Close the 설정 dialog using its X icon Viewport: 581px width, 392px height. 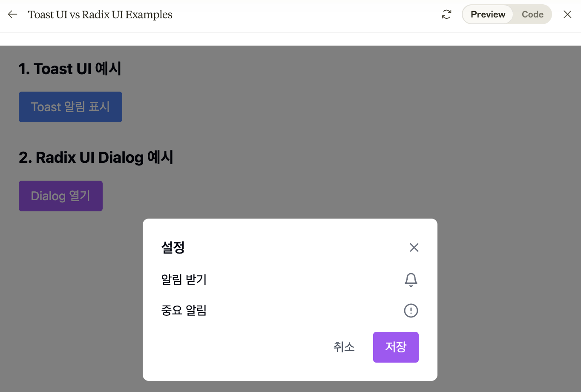pyautogui.click(x=414, y=247)
